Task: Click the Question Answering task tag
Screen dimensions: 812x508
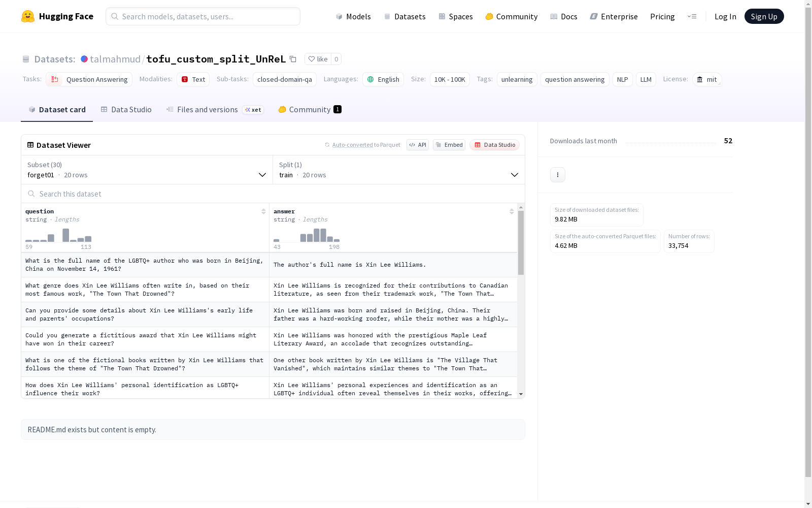Action: [89, 79]
